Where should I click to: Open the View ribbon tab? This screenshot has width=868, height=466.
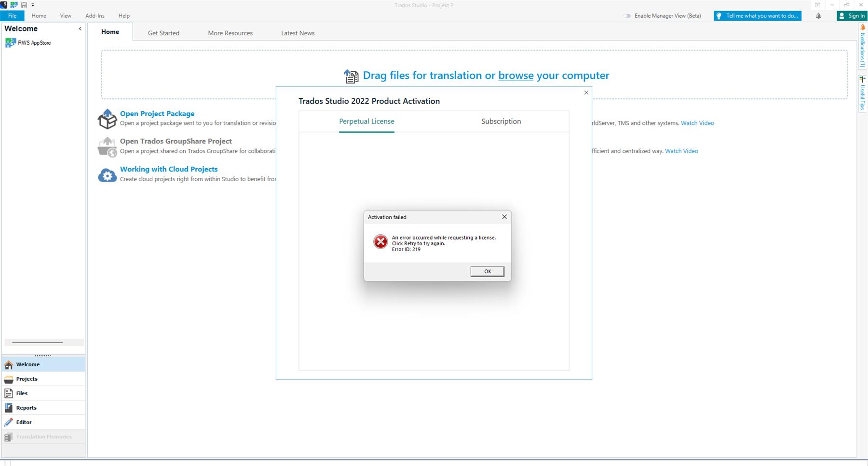[66, 16]
